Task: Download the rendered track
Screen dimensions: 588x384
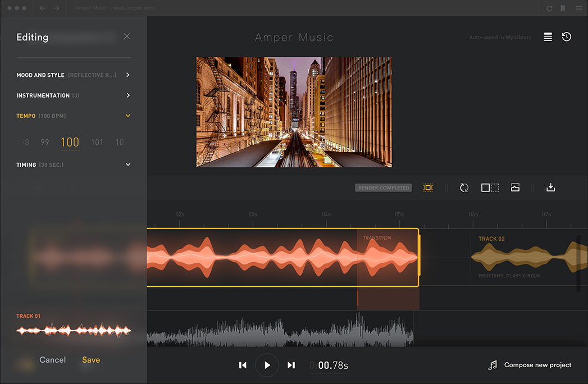Action: 550,187
